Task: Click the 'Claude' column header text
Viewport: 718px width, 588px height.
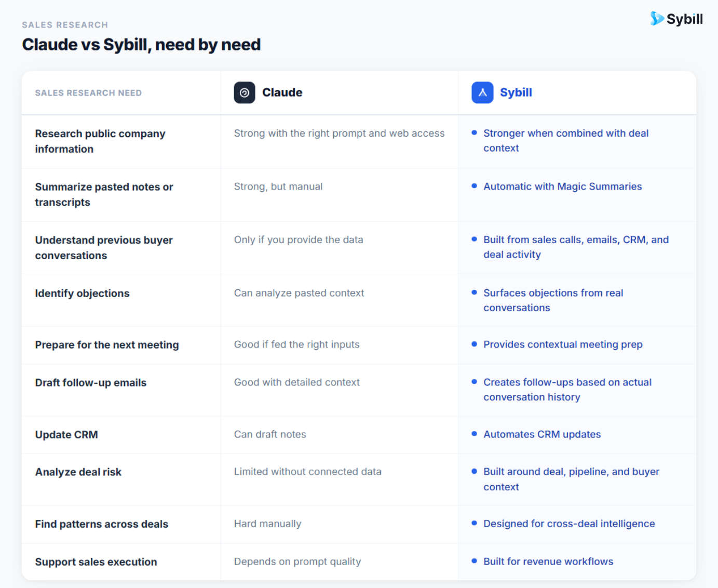Action: (x=282, y=92)
